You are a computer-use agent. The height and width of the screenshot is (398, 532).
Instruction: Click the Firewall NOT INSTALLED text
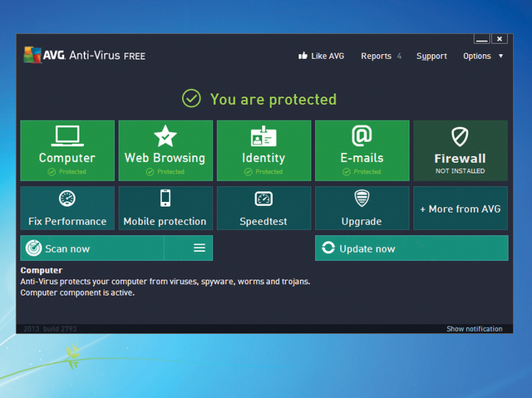coord(460,171)
